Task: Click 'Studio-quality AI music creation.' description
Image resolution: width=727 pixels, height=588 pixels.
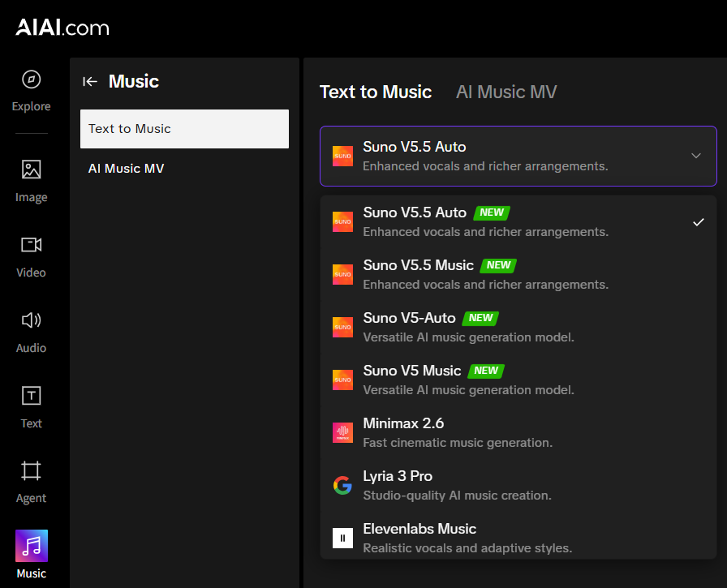Action: [457, 496]
